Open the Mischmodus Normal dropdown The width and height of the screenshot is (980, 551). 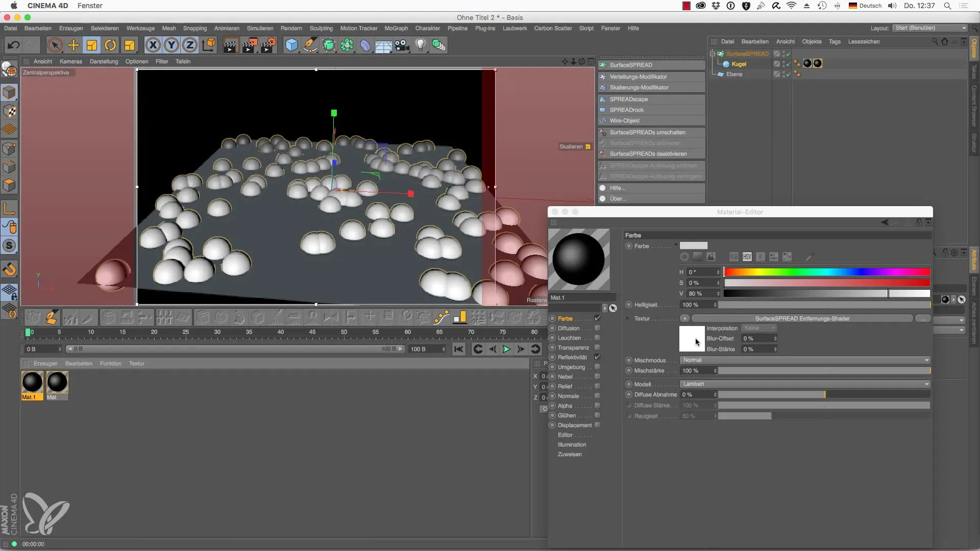click(x=805, y=360)
